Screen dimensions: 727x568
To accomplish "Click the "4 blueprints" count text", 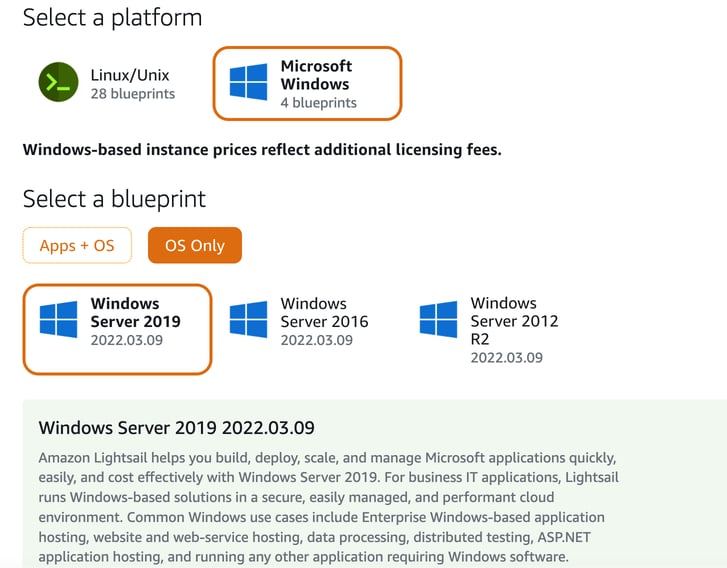I will point(318,102).
